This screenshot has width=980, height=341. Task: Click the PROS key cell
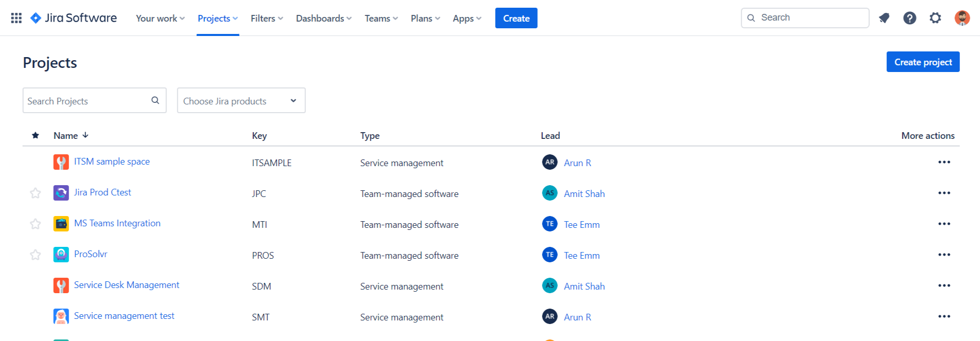[x=263, y=256]
